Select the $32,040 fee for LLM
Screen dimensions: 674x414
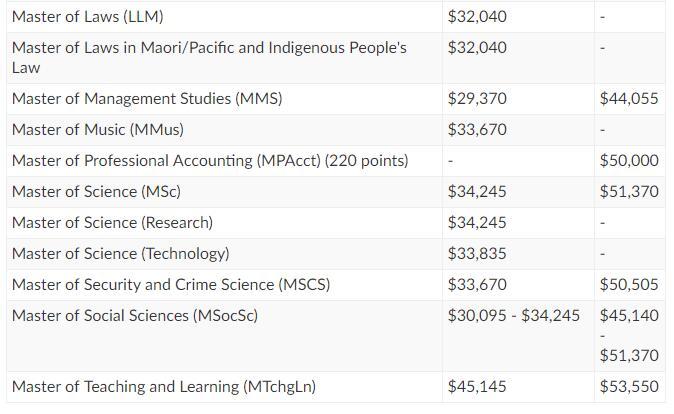click(477, 17)
